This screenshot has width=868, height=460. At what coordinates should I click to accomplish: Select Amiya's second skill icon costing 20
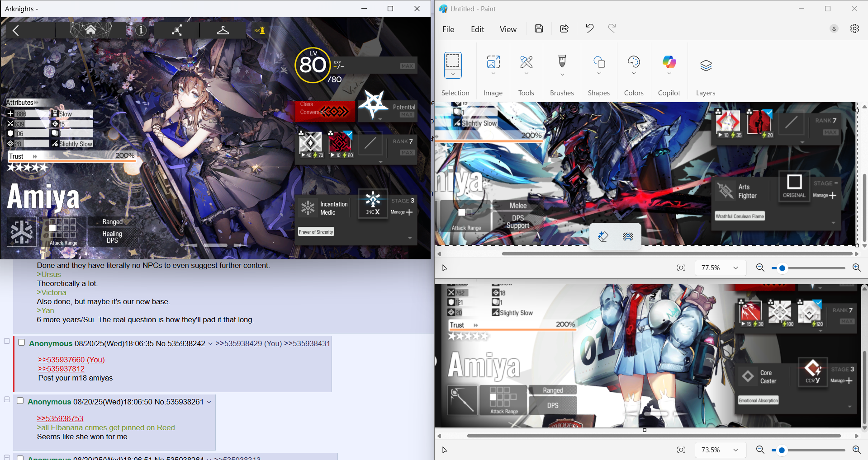tap(341, 144)
